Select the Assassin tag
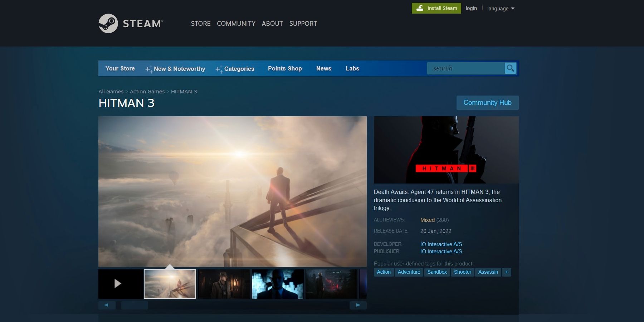Screen dimensions: 644x322 (x=488, y=272)
